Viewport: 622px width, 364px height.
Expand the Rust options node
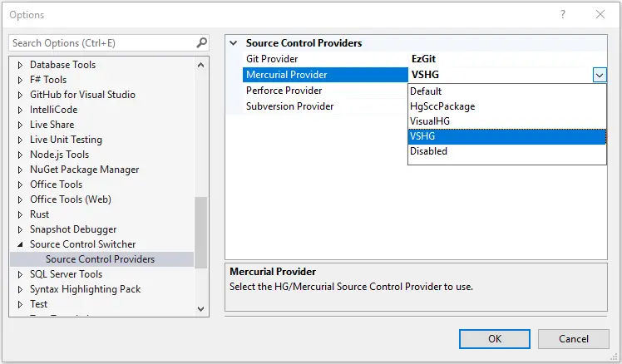20,214
